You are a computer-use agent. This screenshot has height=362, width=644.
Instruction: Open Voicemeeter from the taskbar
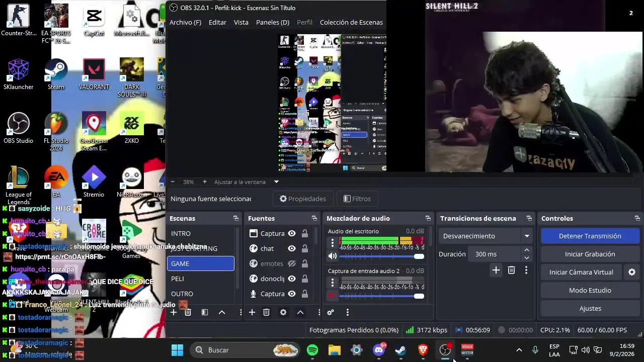[x=467, y=350]
